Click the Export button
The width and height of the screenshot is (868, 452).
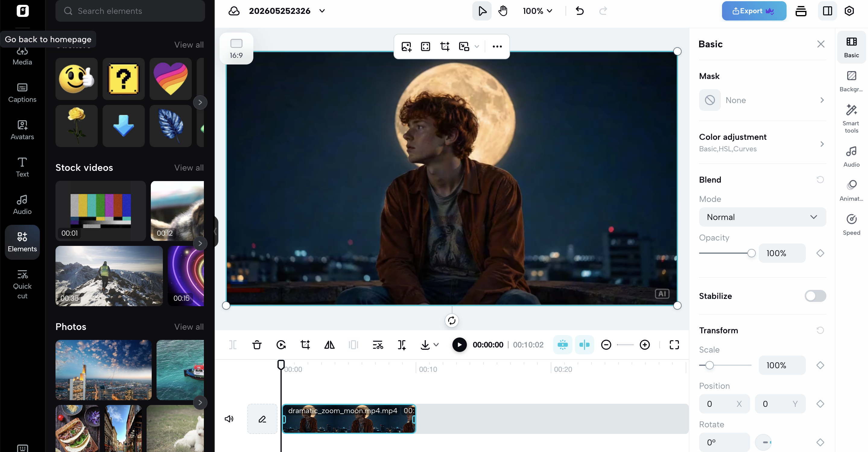754,11
